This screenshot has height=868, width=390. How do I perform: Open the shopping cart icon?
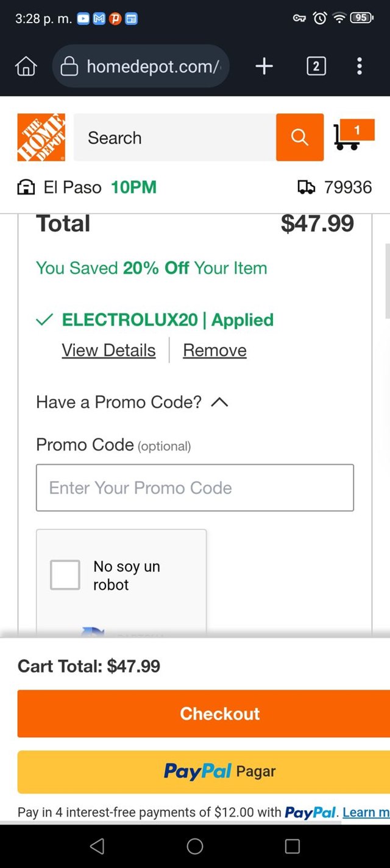[x=352, y=135]
